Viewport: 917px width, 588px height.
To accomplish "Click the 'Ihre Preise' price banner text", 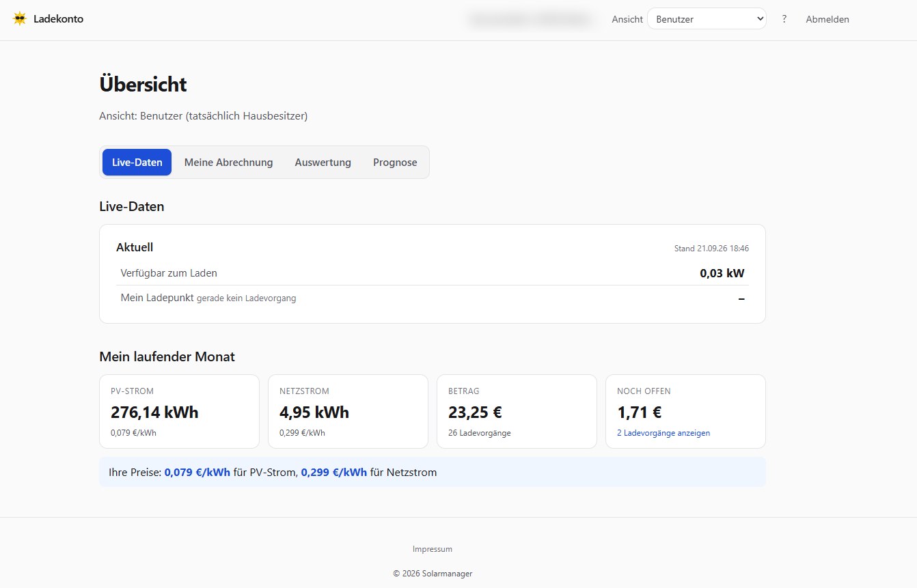I will (x=273, y=472).
